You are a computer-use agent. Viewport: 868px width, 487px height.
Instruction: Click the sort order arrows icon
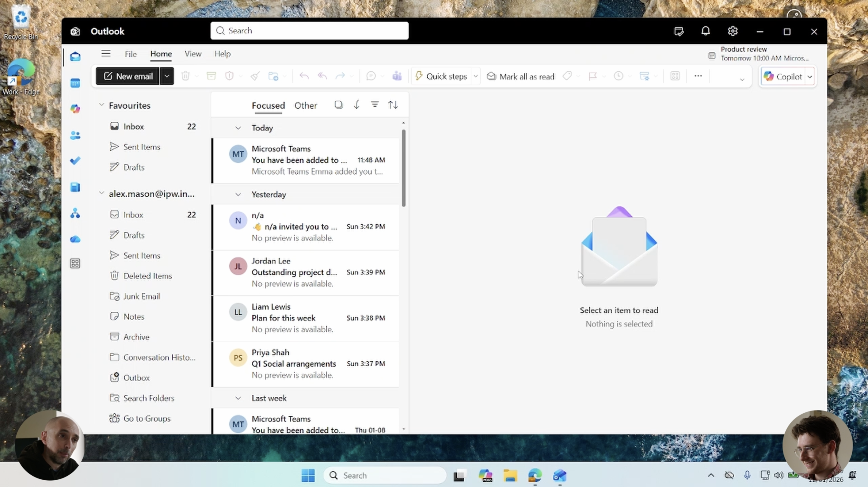393,105
